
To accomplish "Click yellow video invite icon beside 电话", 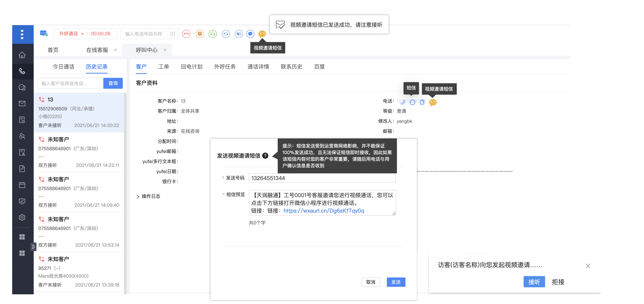I will click(x=433, y=102).
